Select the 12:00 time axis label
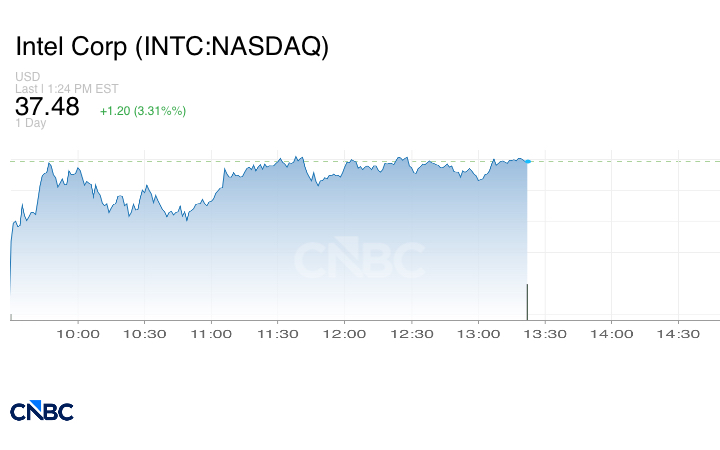 pyautogui.click(x=346, y=334)
